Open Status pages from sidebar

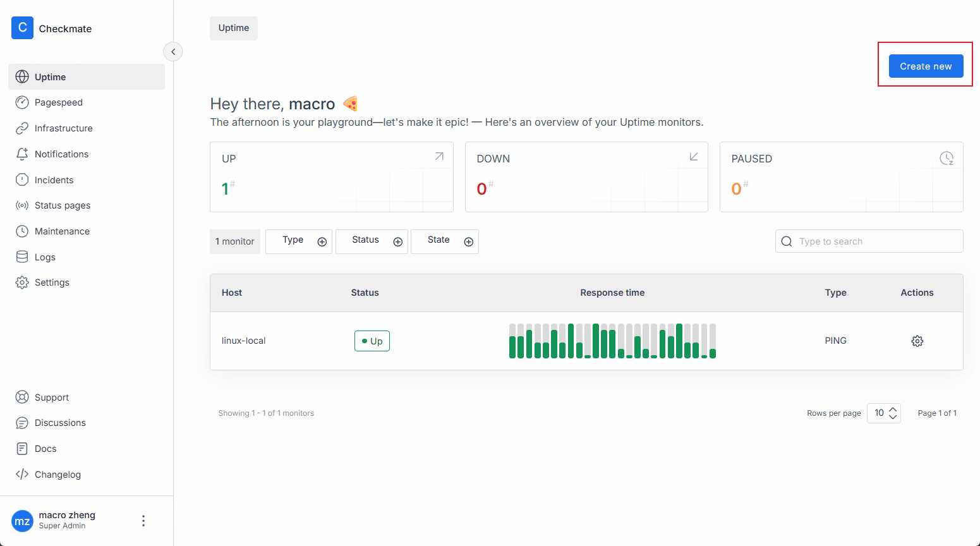coord(62,205)
